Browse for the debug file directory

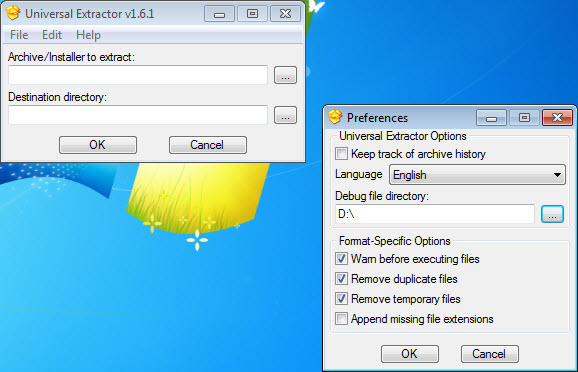pos(552,214)
